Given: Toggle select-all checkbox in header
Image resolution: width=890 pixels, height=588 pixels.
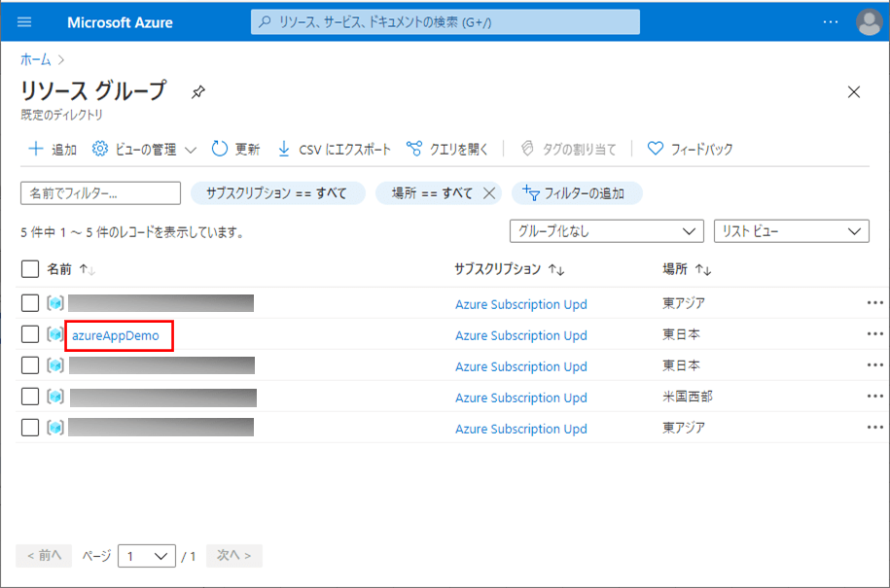Looking at the screenshot, I should (x=30, y=269).
